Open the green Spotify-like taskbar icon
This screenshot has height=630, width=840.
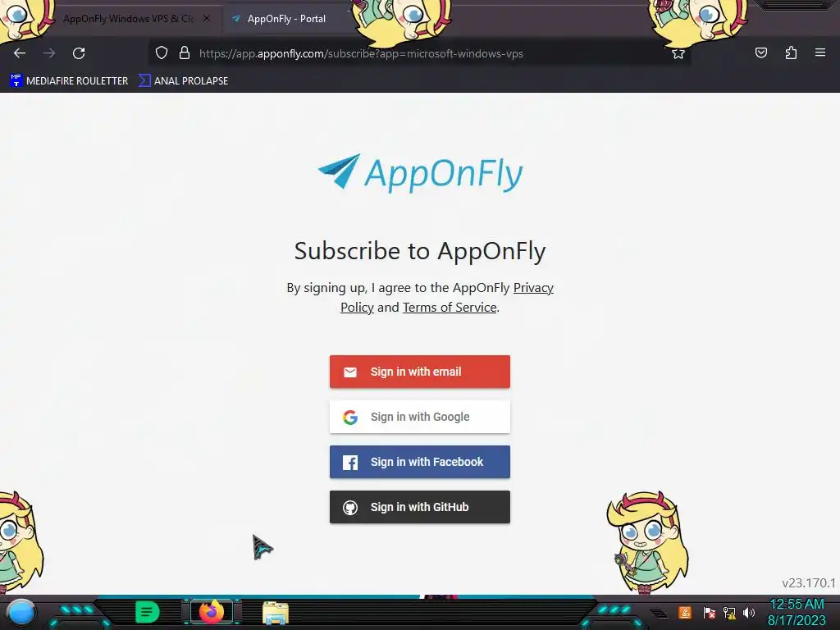pos(148,612)
